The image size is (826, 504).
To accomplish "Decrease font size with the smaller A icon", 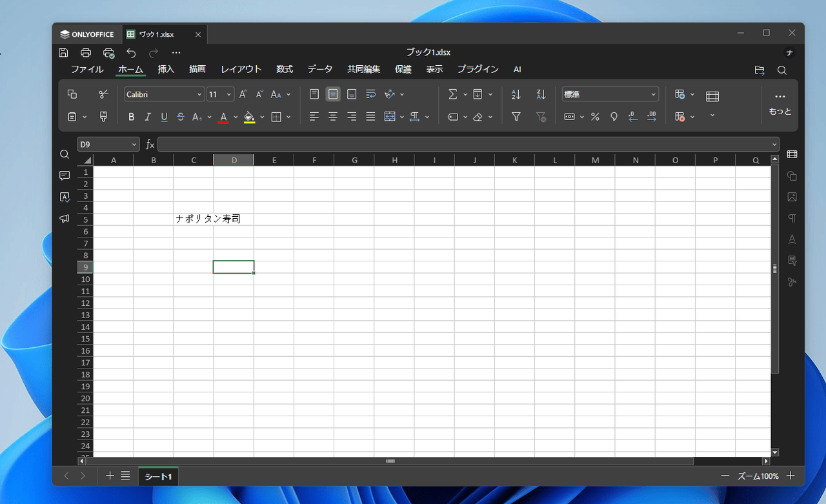I will tap(259, 94).
